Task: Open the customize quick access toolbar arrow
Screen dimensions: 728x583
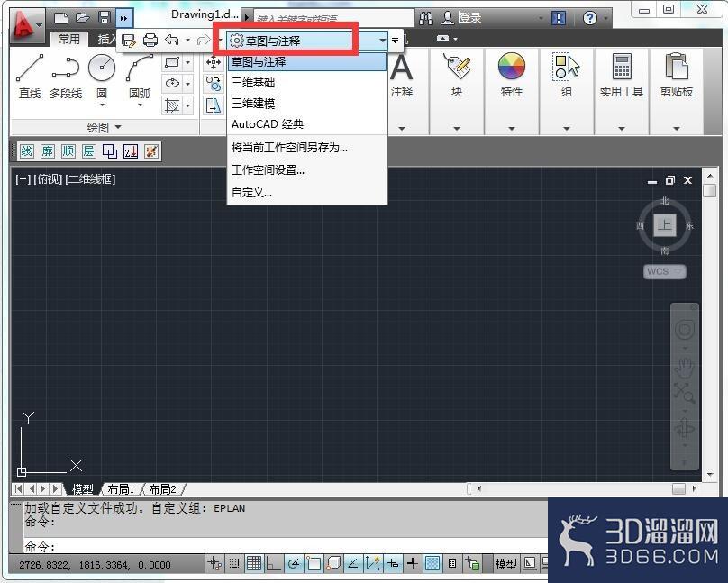Action: click(396, 41)
